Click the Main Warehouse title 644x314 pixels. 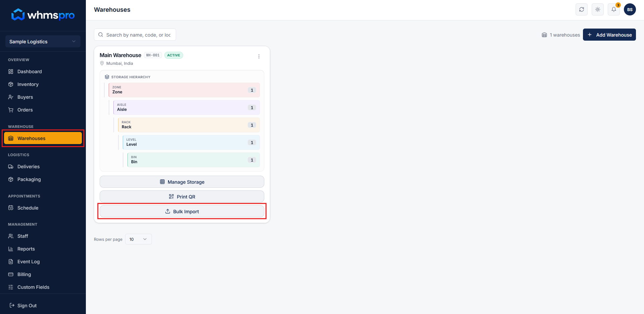[120, 55]
